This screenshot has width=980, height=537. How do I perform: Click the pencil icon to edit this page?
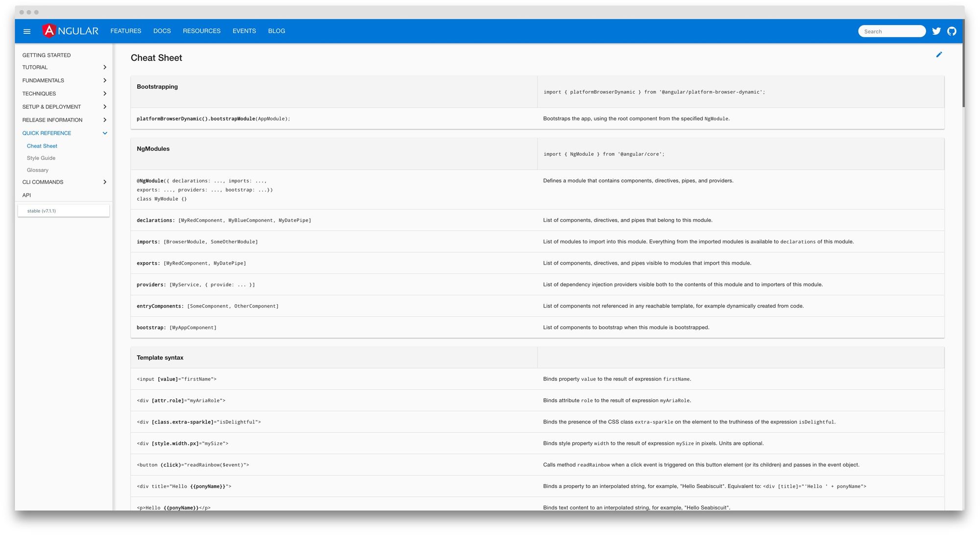point(939,55)
